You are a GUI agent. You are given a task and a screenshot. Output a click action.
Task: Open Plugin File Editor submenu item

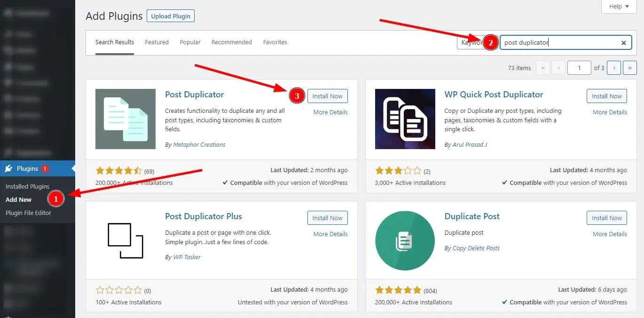[x=28, y=213]
